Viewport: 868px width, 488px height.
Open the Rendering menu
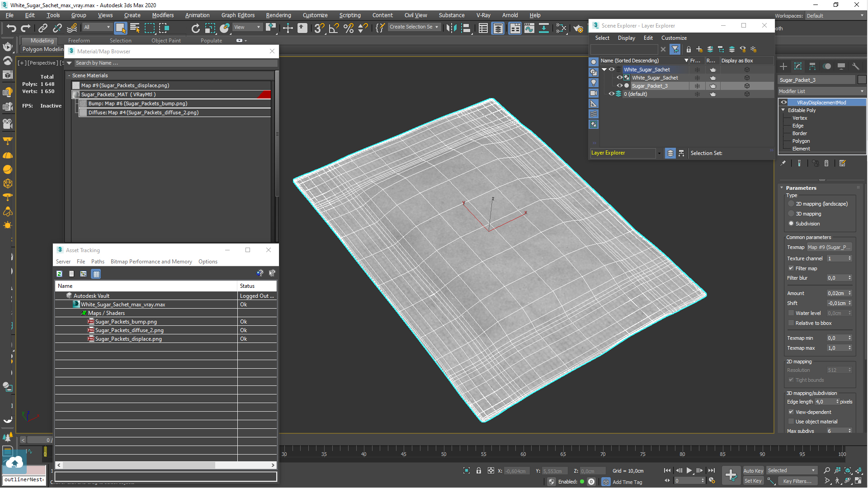point(278,15)
